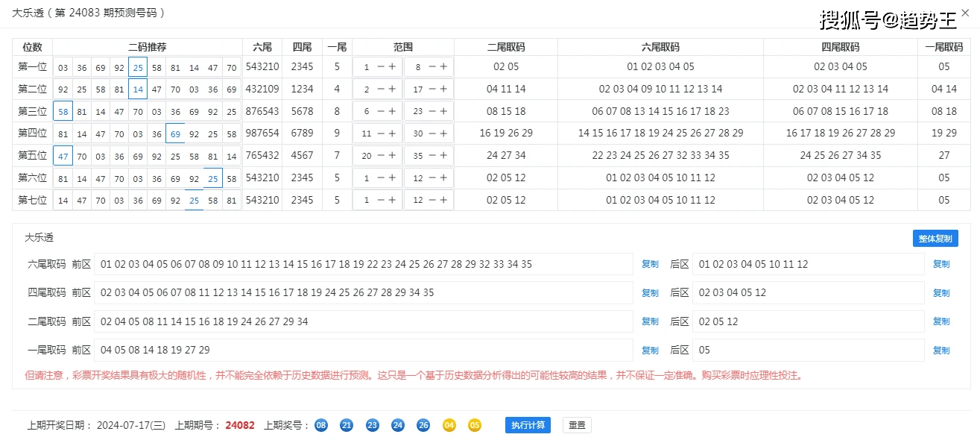Copy the 一尾取码 前区 numbers
The height and width of the screenshot is (443, 980).
pos(650,350)
